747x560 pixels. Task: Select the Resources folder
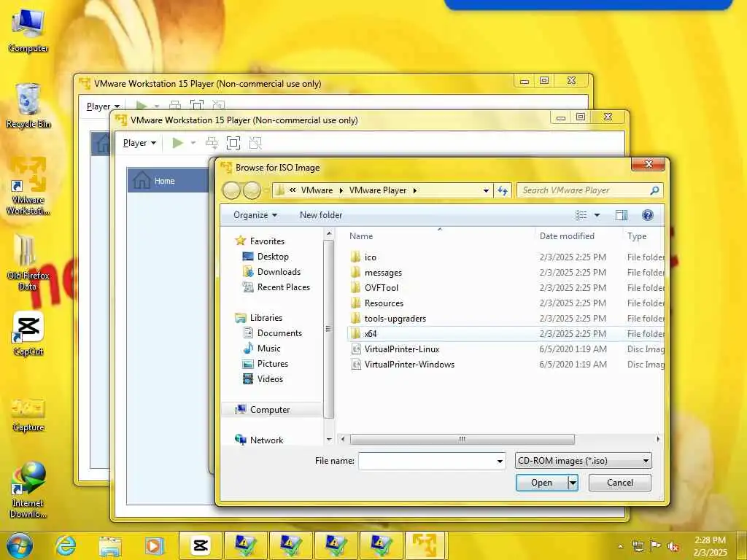[384, 303]
